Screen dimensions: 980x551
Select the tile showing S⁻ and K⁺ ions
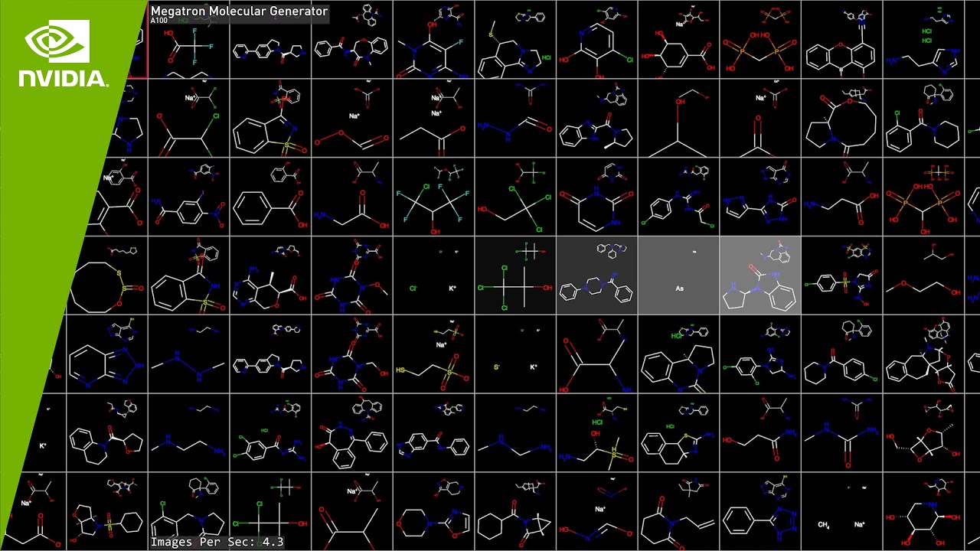pos(515,354)
